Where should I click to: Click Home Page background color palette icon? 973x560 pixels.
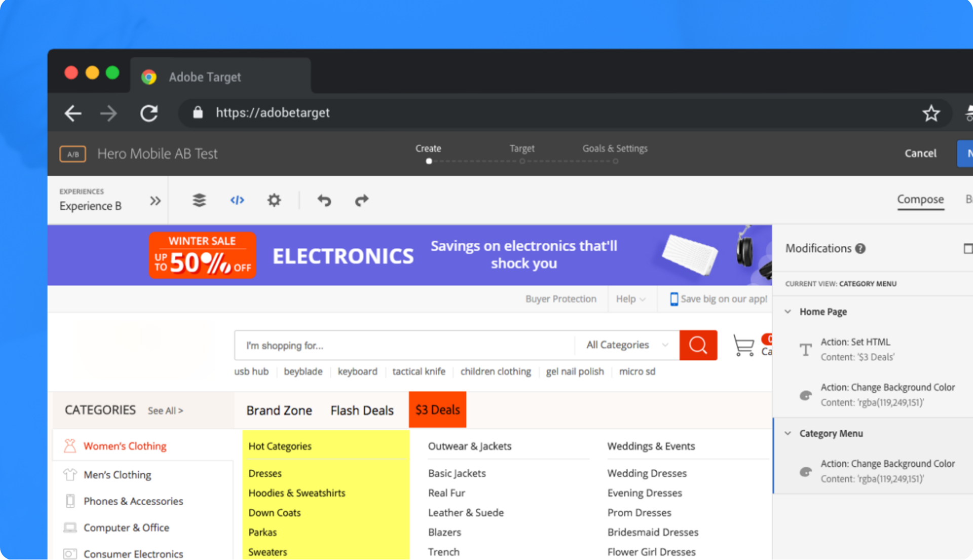pyautogui.click(x=806, y=395)
